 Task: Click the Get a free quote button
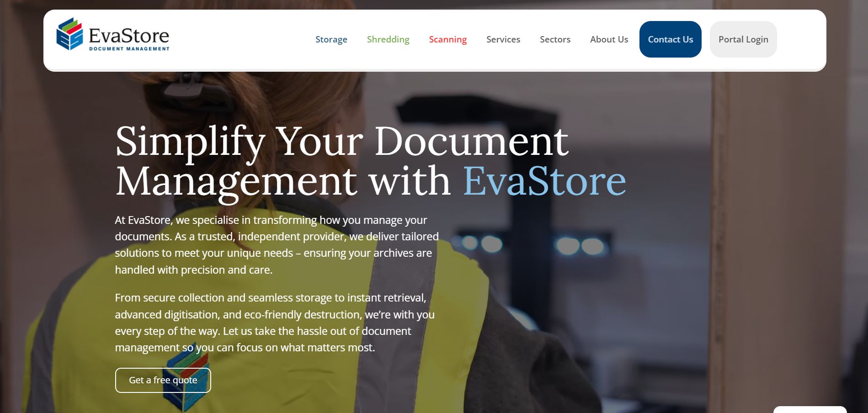(163, 380)
